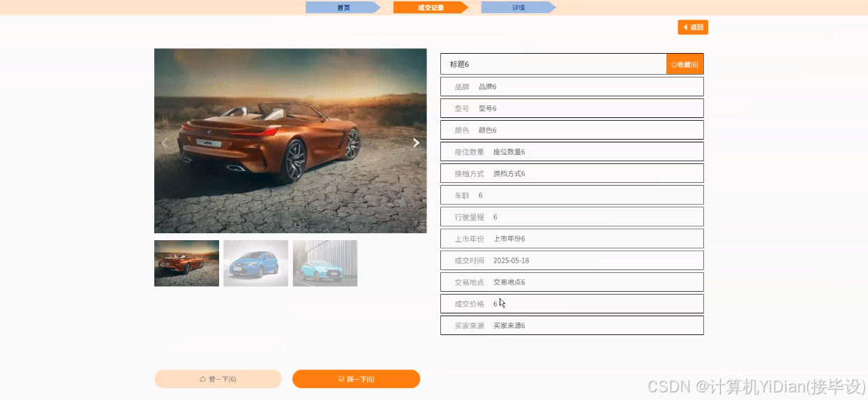The width and height of the screenshot is (868, 400).
Task: Select the light blue SUV thumbnail
Action: [x=325, y=263]
